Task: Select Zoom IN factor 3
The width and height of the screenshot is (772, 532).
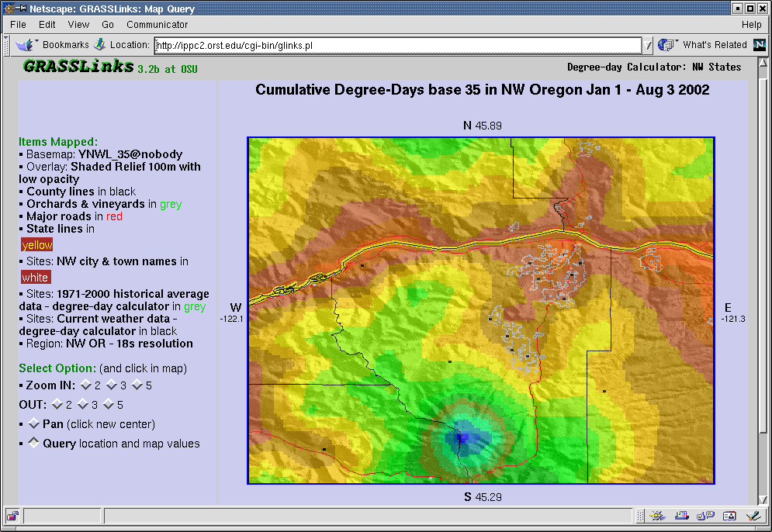Action: click(x=111, y=385)
